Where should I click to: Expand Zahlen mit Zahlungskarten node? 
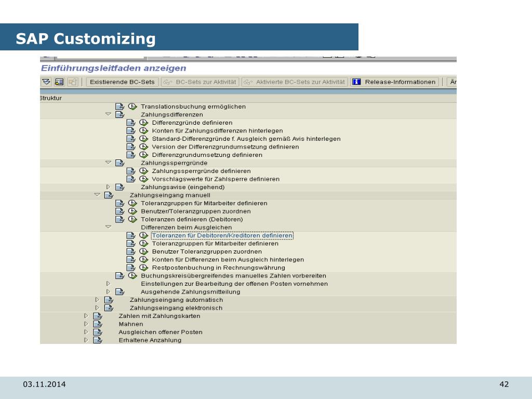tap(86, 316)
